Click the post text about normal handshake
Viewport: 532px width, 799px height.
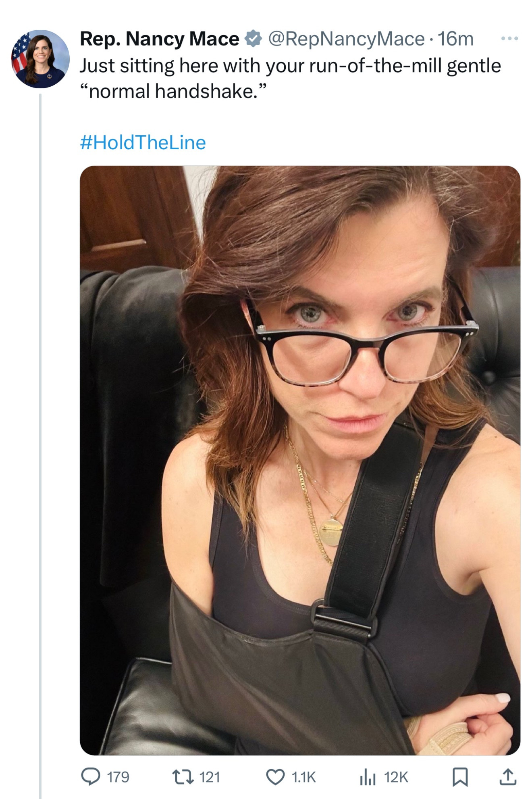(x=290, y=78)
